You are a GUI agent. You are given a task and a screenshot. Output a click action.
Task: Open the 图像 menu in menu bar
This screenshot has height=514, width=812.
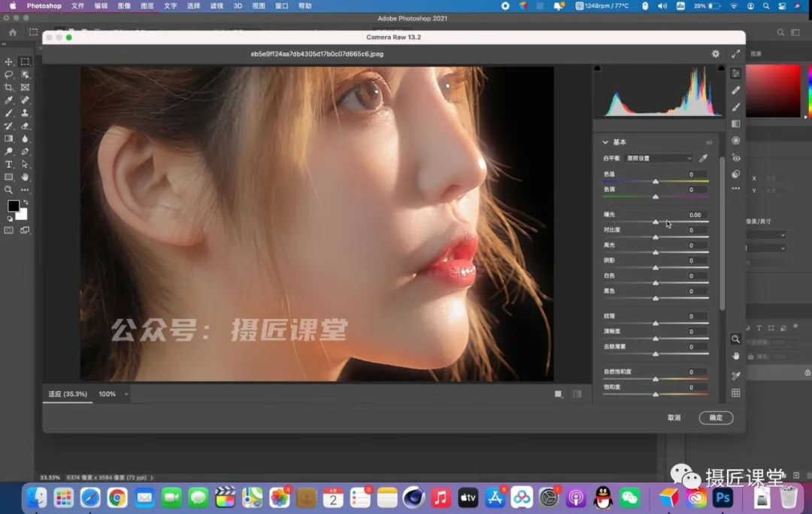pyautogui.click(x=124, y=6)
